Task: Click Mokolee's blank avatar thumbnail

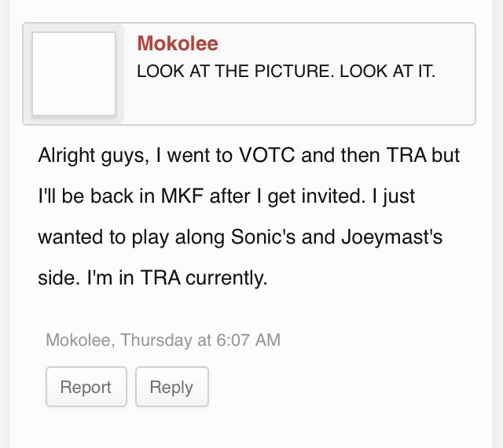Action: click(x=73, y=74)
